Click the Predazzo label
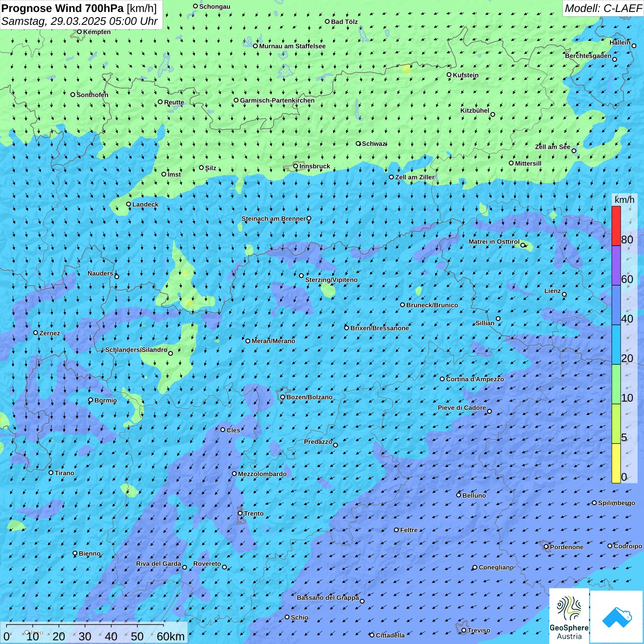The width and height of the screenshot is (644, 644). [318, 442]
